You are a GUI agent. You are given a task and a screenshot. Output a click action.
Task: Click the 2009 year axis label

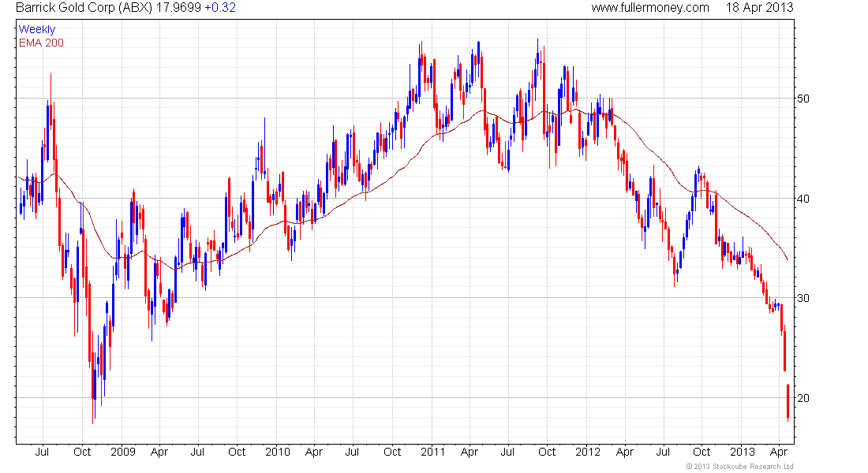point(123,452)
